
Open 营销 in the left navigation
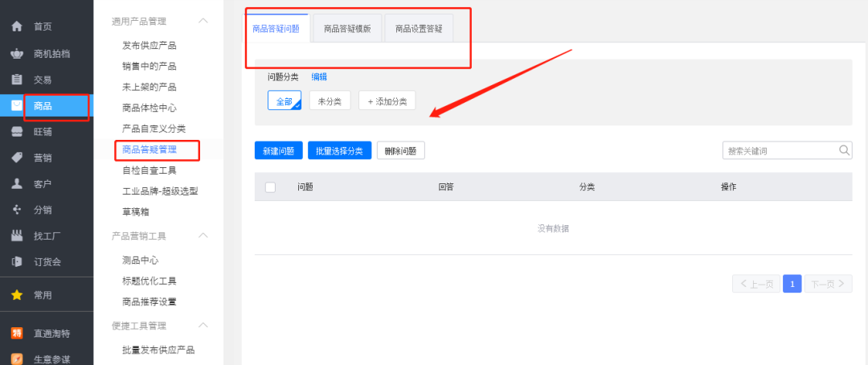43,158
